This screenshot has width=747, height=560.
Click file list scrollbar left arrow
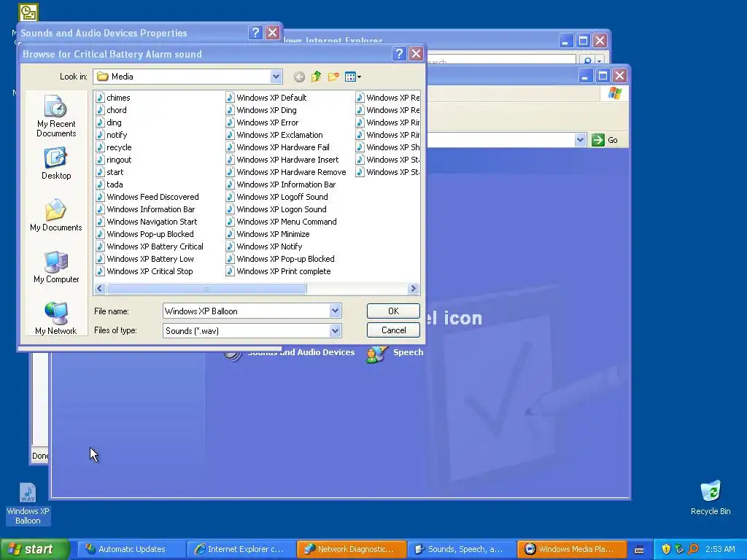point(99,288)
